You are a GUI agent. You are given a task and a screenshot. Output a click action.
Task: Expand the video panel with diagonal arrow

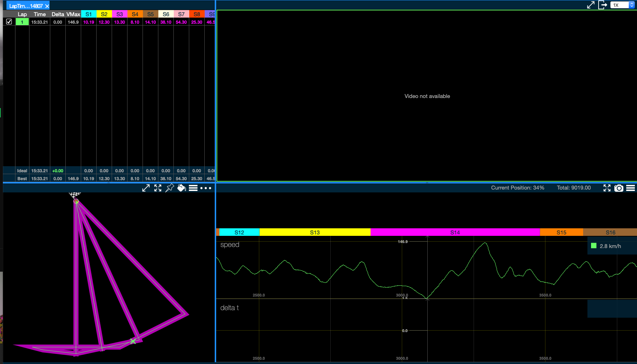click(x=591, y=5)
